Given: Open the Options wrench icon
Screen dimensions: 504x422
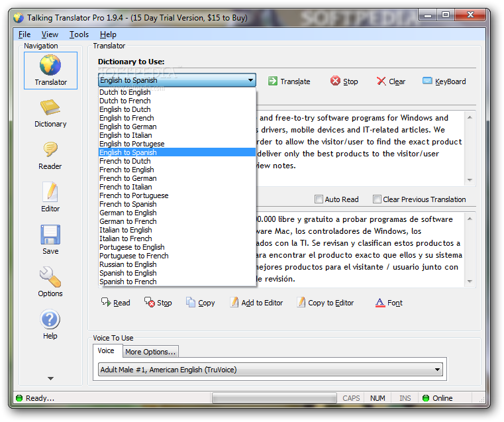Looking at the screenshot, I should tap(50, 277).
